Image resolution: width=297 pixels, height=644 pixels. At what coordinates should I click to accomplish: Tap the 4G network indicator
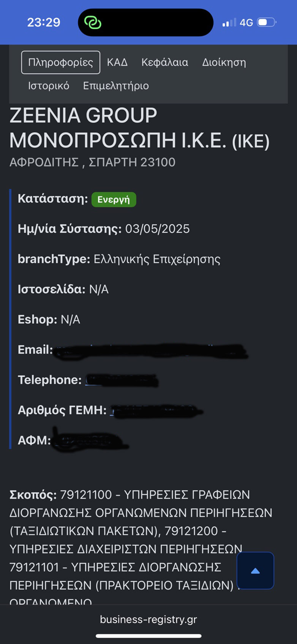tap(246, 23)
